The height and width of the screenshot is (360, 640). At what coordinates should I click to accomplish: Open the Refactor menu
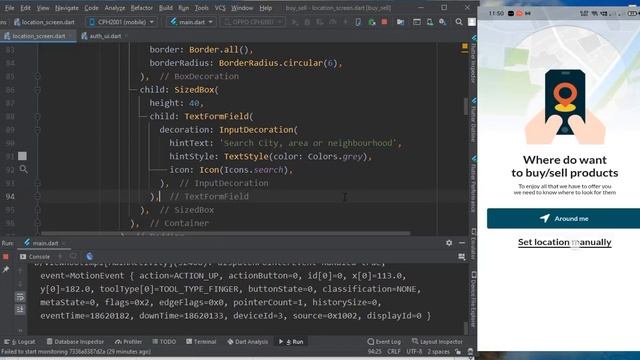click(x=142, y=8)
